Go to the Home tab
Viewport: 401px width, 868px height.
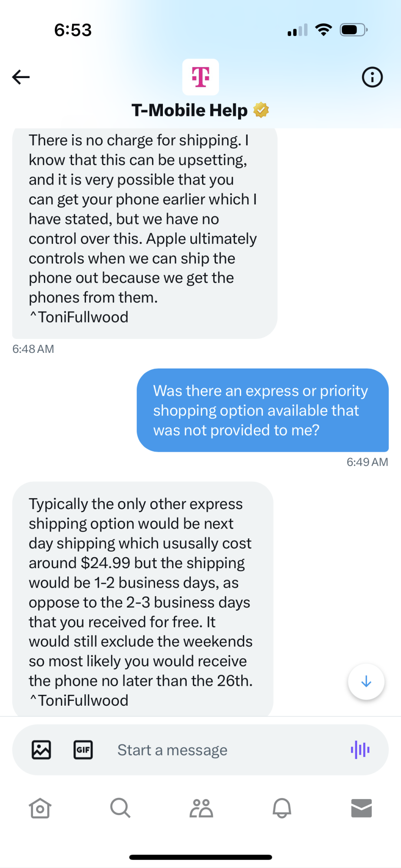pyautogui.click(x=40, y=808)
